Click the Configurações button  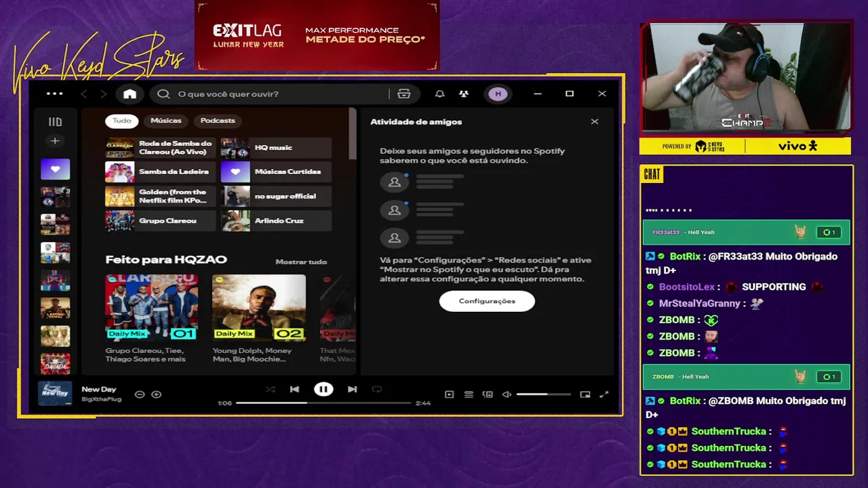pos(487,301)
